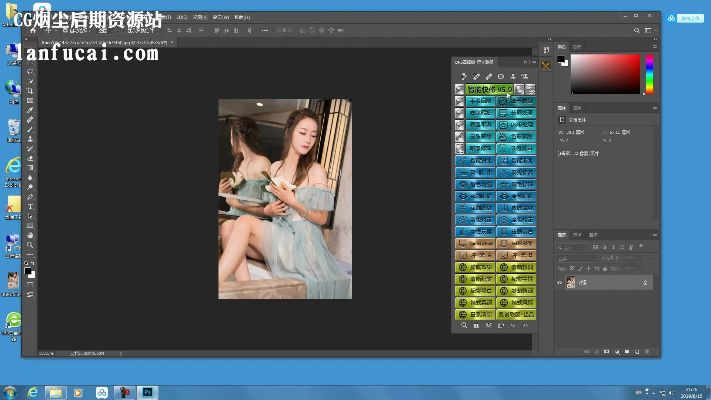Click the toolbar's foreground/background color swatches
The width and height of the screenshot is (711, 400).
click(31, 272)
